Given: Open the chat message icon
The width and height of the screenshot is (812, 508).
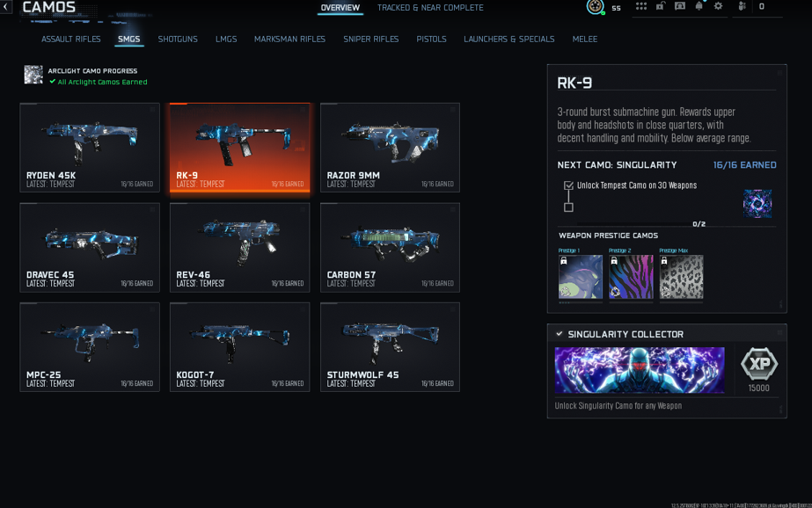Looking at the screenshot, I should [679, 7].
